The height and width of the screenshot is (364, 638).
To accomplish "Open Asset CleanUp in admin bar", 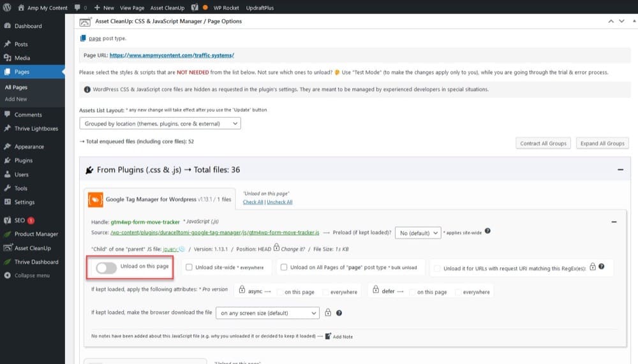I will point(167,8).
